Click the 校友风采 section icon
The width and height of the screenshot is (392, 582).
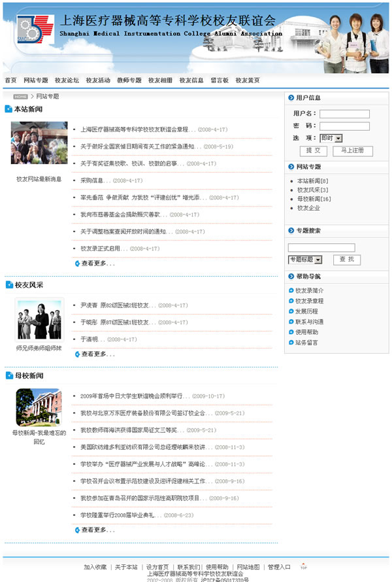[9, 284]
